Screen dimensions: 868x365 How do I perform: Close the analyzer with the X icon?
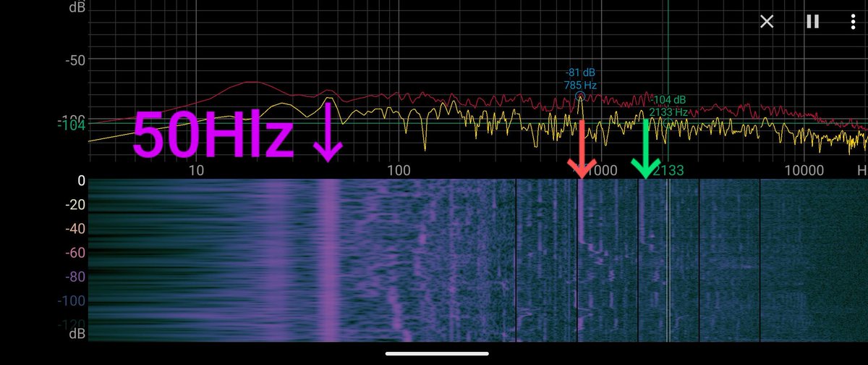tap(767, 22)
